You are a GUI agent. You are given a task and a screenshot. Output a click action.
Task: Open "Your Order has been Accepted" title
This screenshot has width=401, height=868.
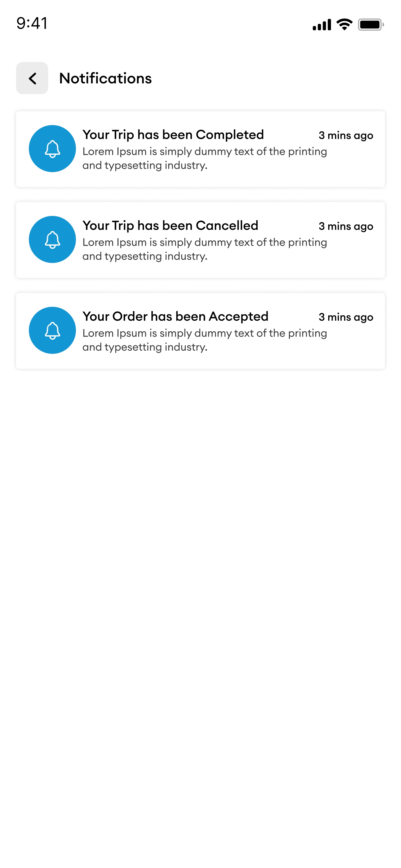click(x=175, y=317)
